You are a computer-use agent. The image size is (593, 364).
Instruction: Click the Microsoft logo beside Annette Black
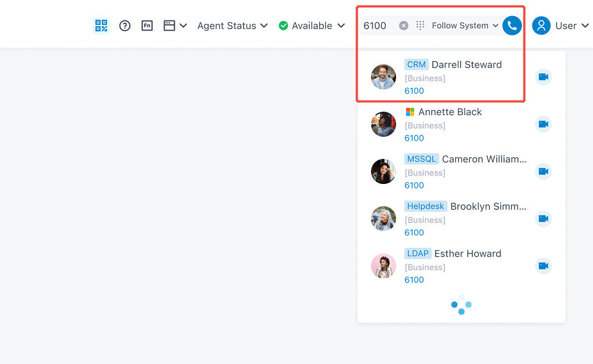[x=410, y=112]
